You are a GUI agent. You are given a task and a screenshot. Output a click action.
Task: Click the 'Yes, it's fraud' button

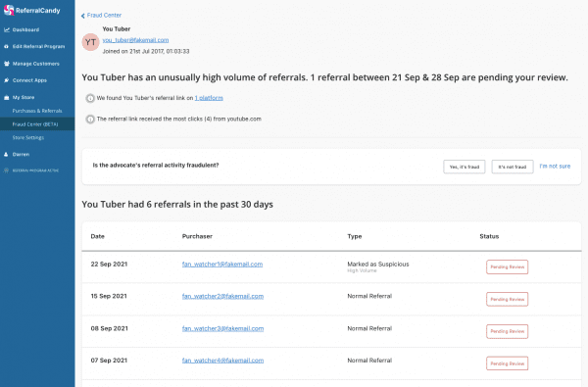point(465,167)
